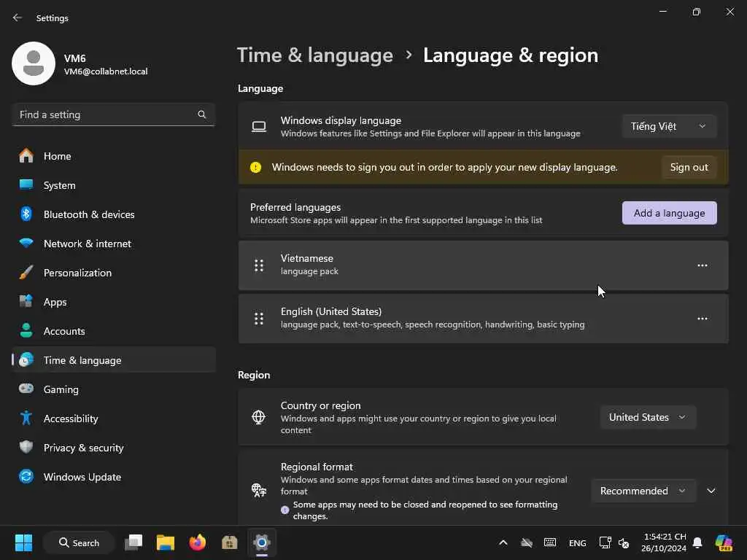Open the Accessibility figure icon

point(26,418)
